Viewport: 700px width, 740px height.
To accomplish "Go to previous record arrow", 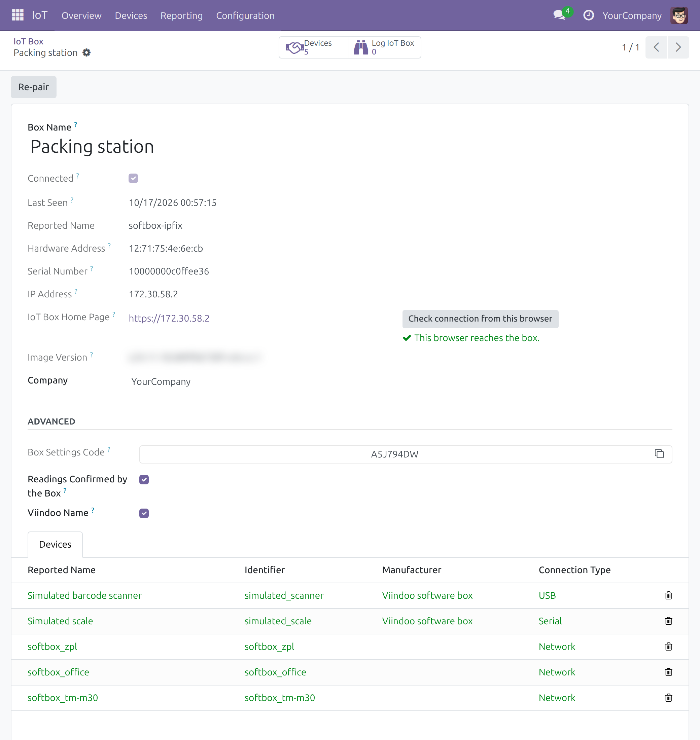I will tap(656, 47).
